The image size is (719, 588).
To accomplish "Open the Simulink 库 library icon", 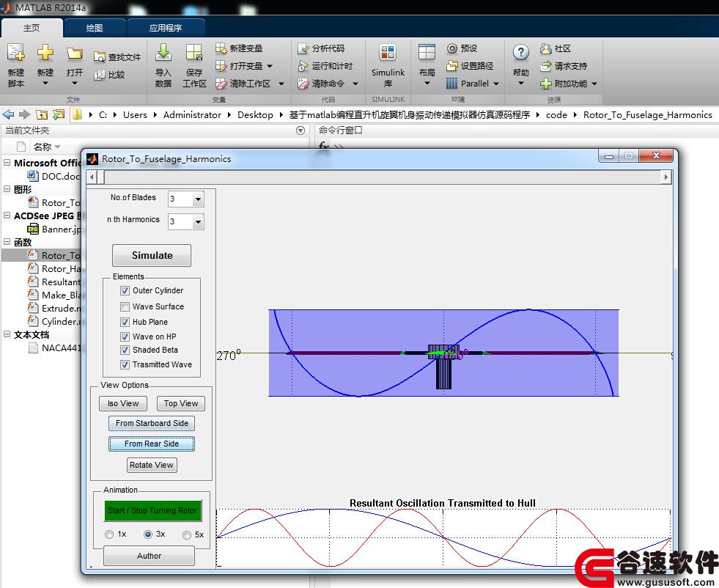I will tap(388, 53).
